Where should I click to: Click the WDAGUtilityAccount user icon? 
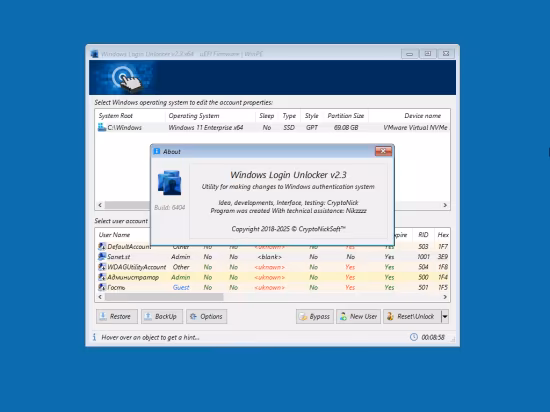click(x=102, y=267)
